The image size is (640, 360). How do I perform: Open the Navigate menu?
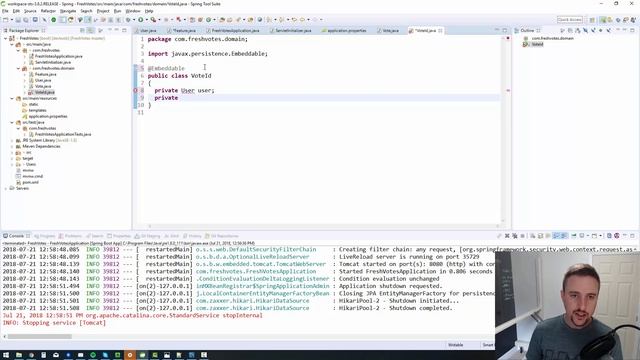pyautogui.click(x=68, y=11)
